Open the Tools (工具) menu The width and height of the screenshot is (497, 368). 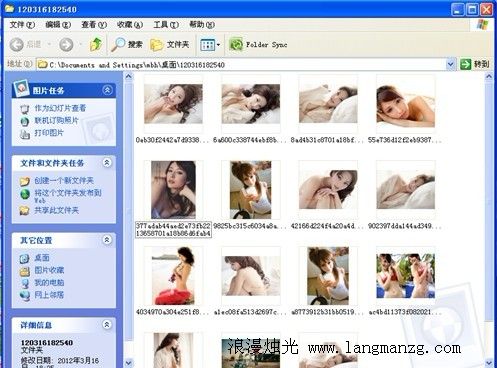tap(166, 25)
